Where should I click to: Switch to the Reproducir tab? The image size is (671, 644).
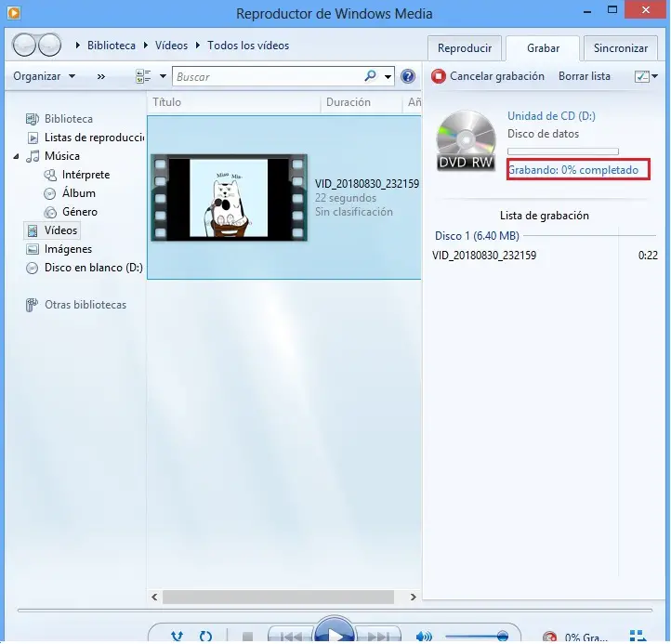465,48
